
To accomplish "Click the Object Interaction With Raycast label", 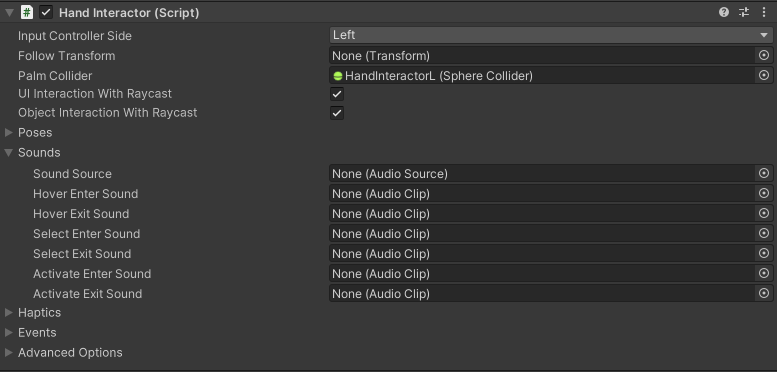I will point(108,113).
